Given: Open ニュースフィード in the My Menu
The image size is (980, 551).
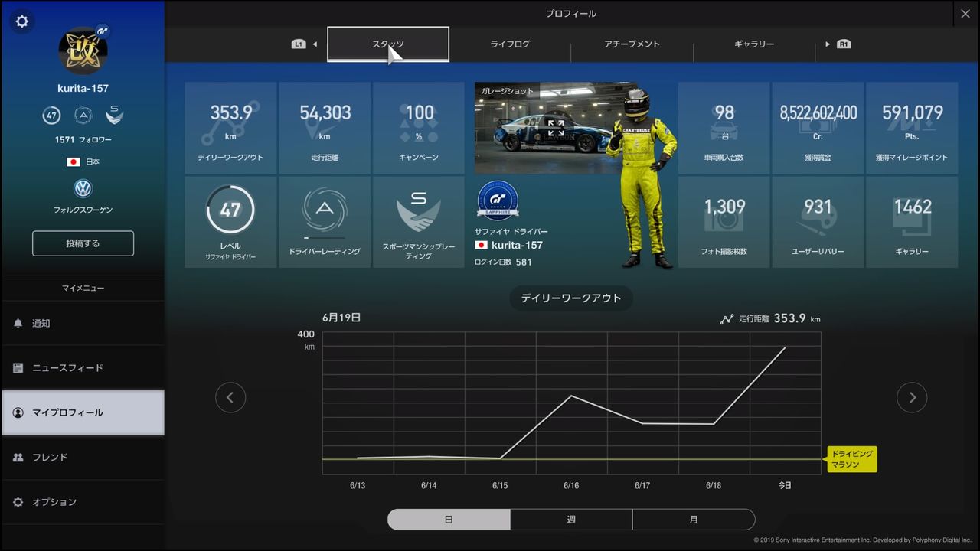Looking at the screenshot, I should pyautogui.click(x=83, y=368).
